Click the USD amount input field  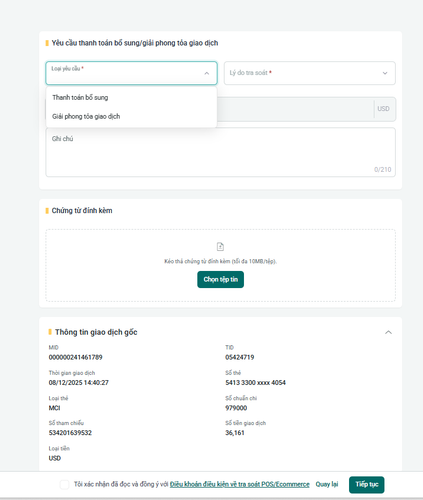[x=295, y=109]
